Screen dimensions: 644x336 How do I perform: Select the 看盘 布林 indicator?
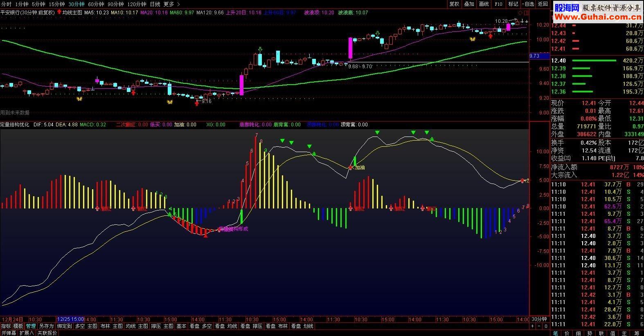pyautogui.click(x=277, y=326)
